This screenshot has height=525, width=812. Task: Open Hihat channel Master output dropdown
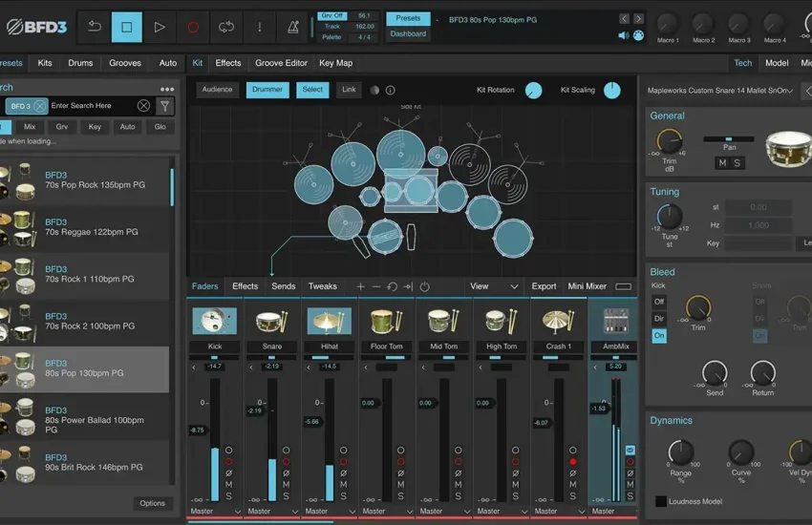click(330, 511)
